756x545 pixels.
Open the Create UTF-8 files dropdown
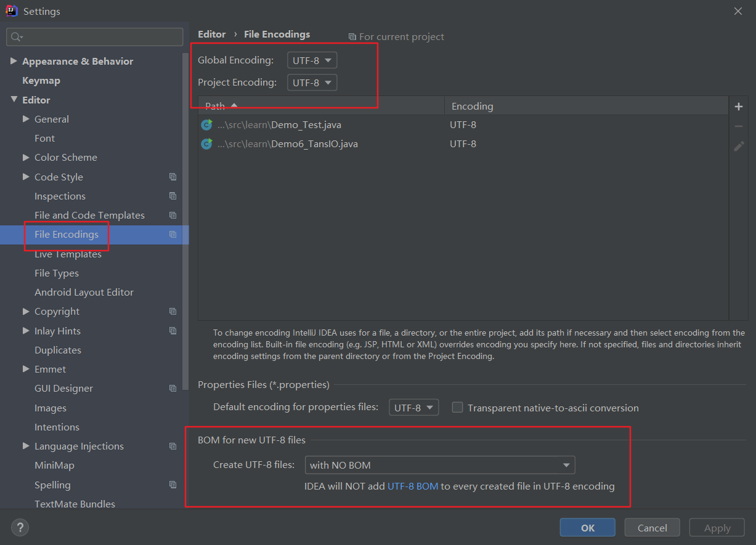click(x=440, y=465)
